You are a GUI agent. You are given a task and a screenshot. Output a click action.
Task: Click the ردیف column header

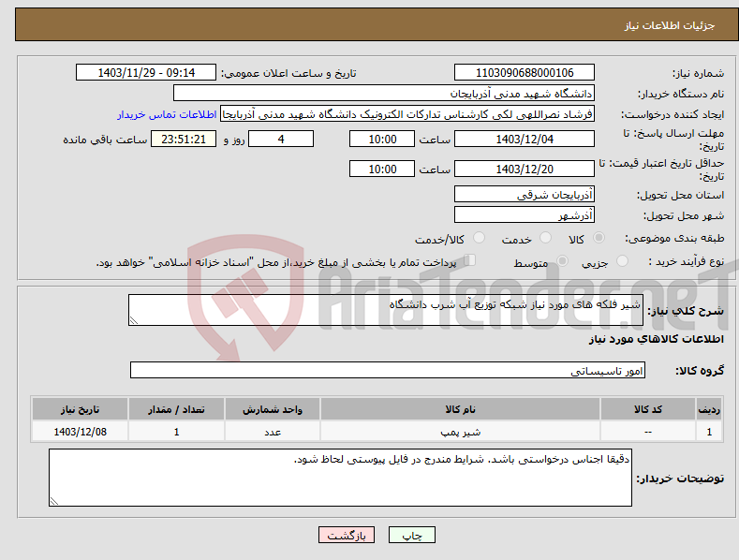[x=709, y=409]
